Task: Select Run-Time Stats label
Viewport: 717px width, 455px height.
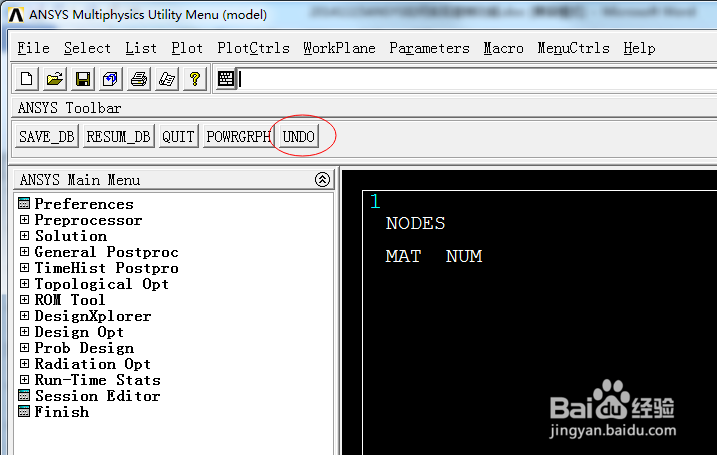Action: click(97, 380)
